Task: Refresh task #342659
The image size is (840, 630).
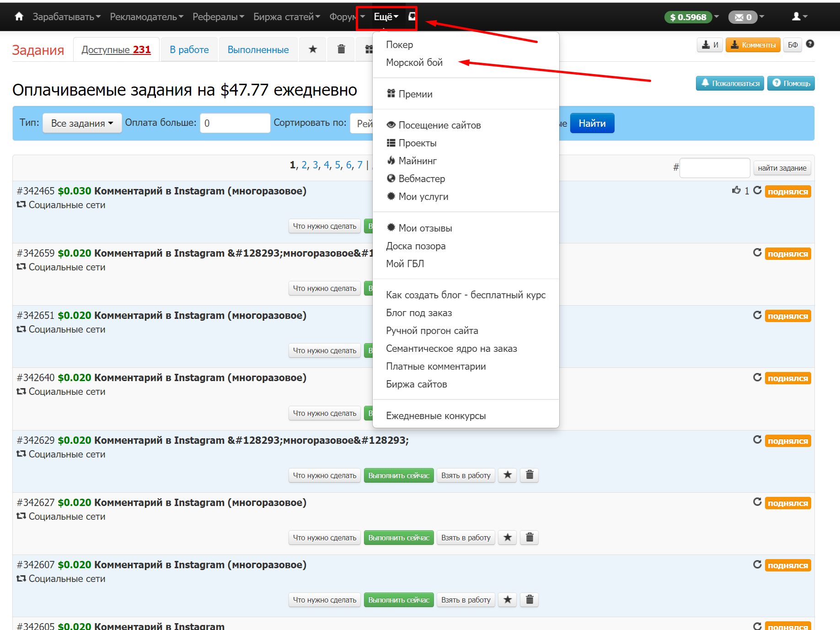Action: (757, 253)
